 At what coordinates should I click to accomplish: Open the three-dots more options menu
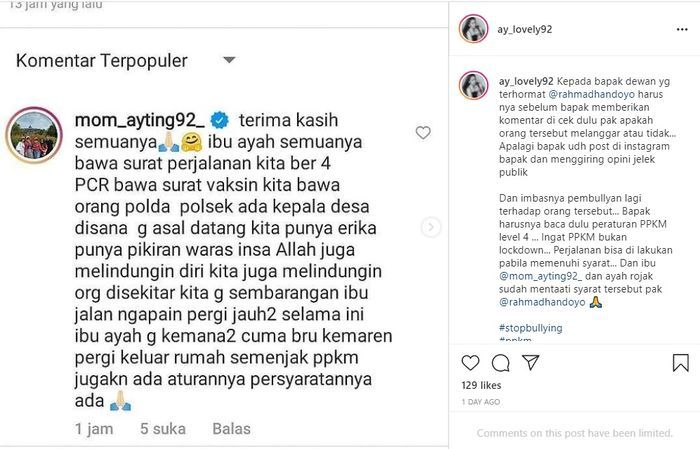click(x=682, y=29)
